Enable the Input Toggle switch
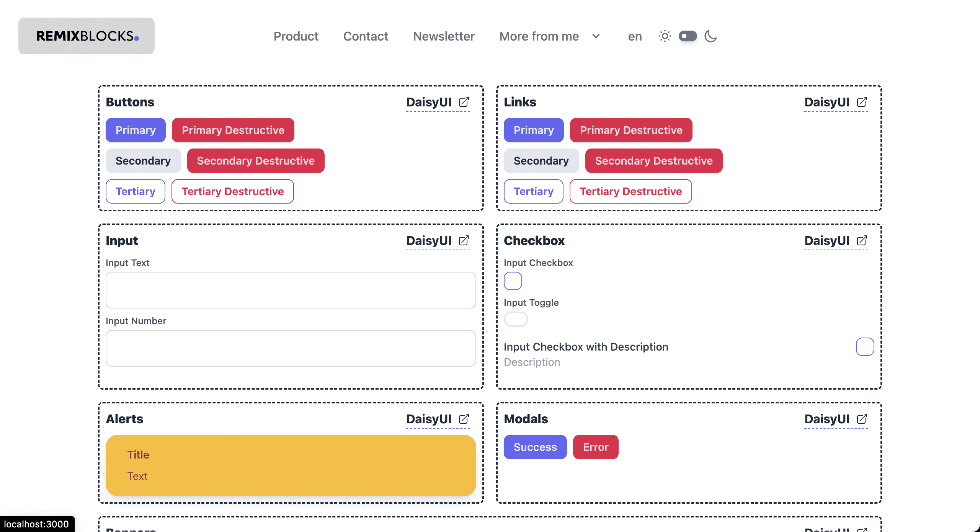 click(516, 319)
